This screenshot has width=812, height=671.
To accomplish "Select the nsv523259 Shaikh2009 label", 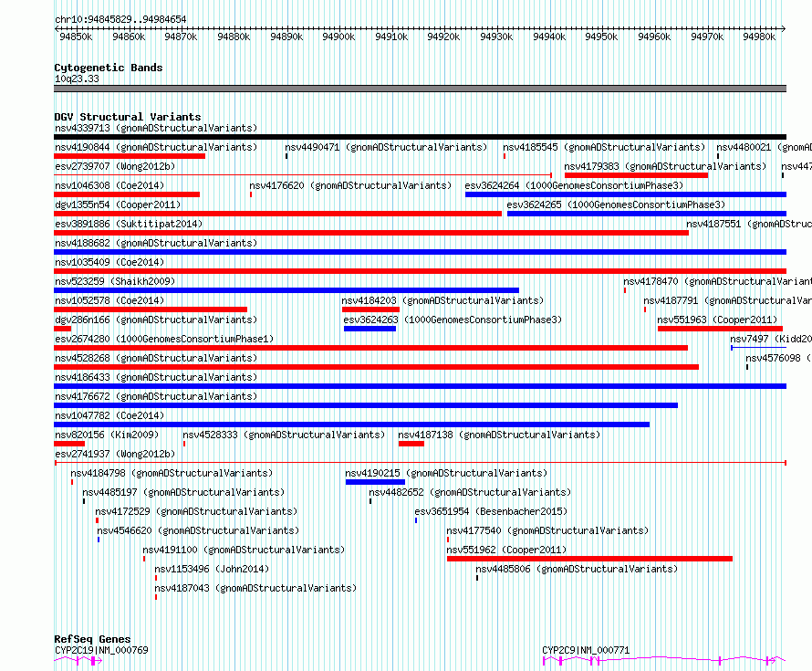I will 115,281.
